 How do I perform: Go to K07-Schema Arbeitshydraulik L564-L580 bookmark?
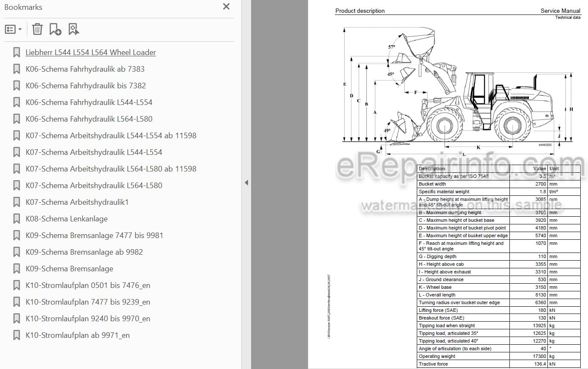[x=94, y=186]
